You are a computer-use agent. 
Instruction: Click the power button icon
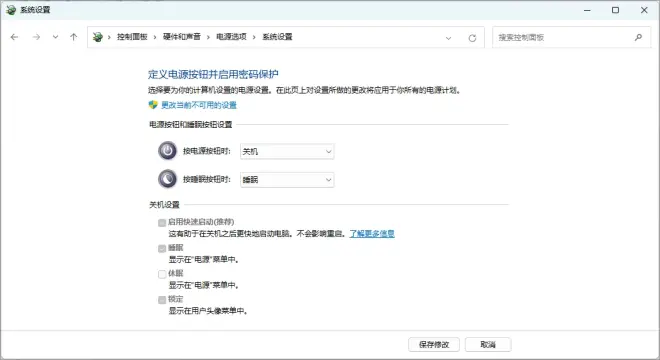pos(167,151)
